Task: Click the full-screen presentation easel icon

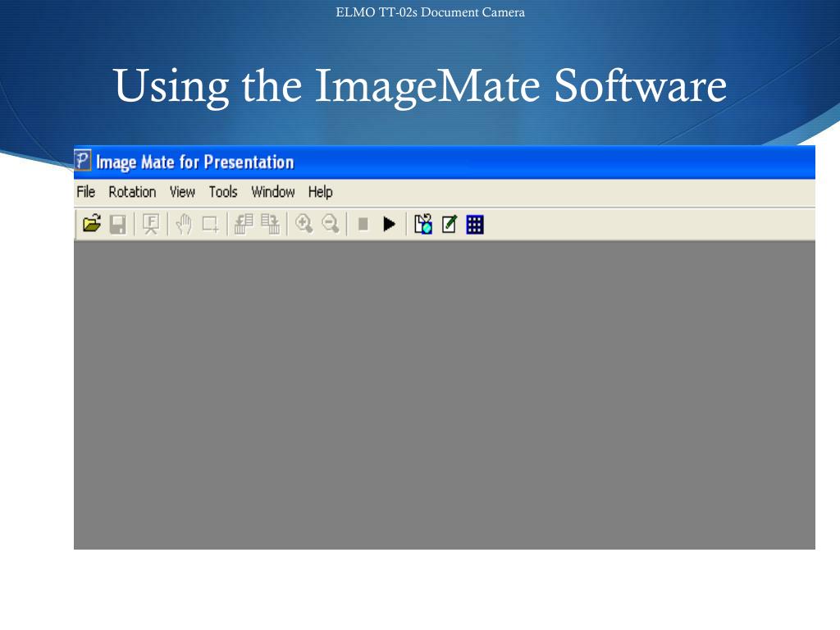Action: (x=151, y=225)
